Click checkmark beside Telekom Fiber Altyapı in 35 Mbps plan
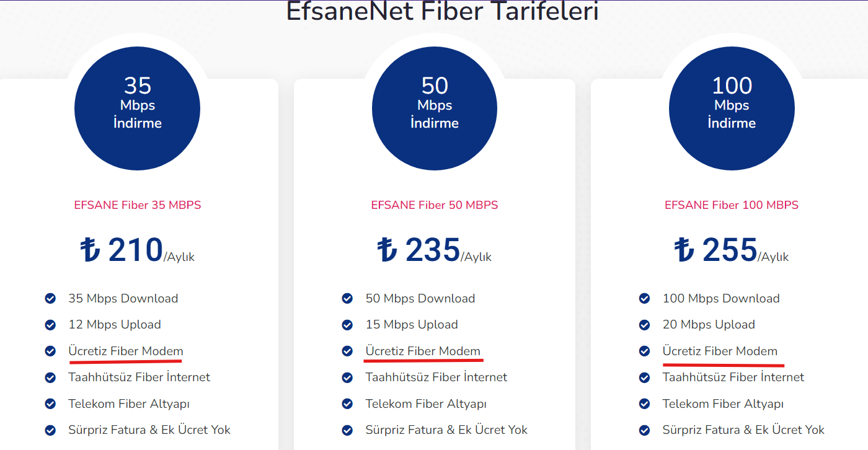Image resolution: width=868 pixels, height=450 pixels. (x=50, y=404)
